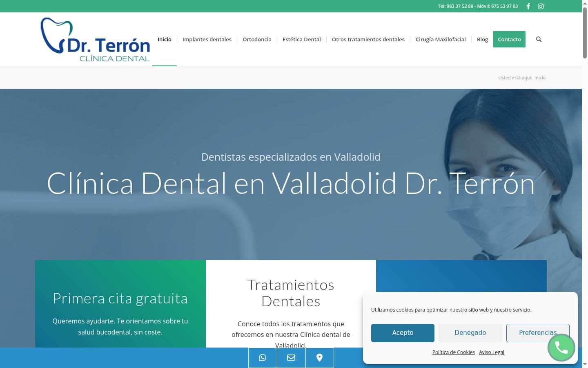The height and width of the screenshot is (368, 588).
Task: Click hero title Clínica Dental en Valladolid Dr. Terrón
Action: (291, 184)
